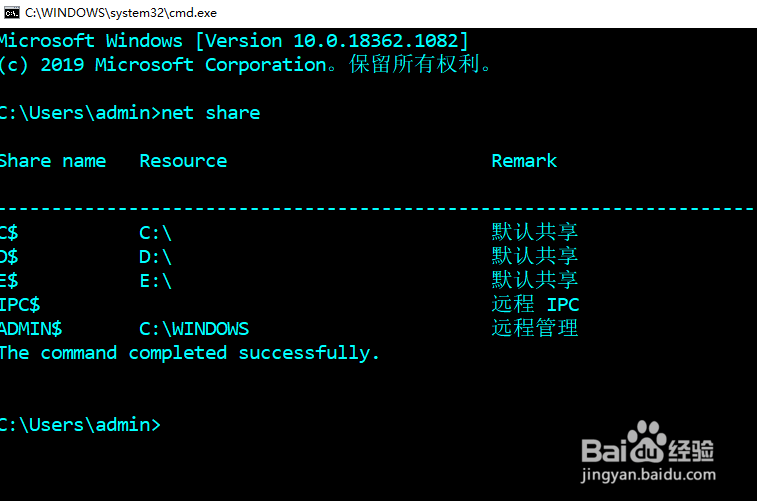Click the D:\ resource path

155,257
